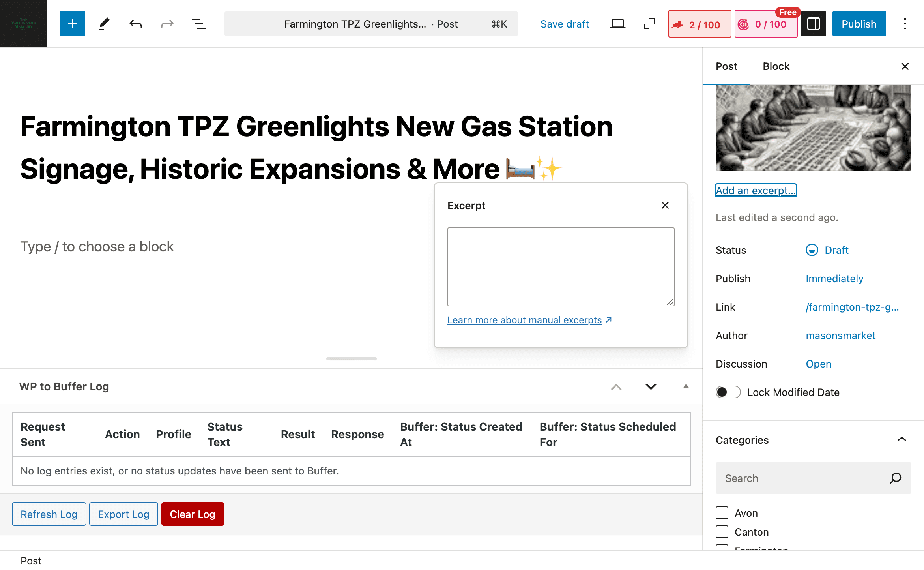Viewport: 924px width, 570px height.
Task: Open the AI score 0 / 100 panel
Action: tap(766, 24)
